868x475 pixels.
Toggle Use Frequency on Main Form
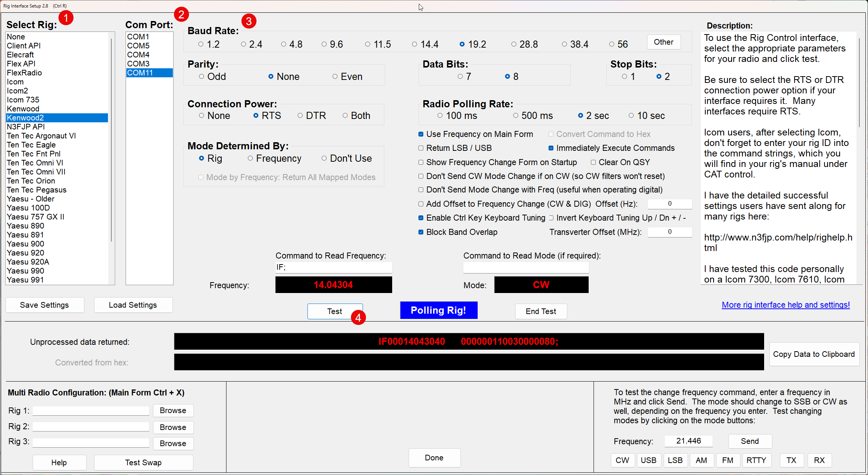click(x=420, y=135)
